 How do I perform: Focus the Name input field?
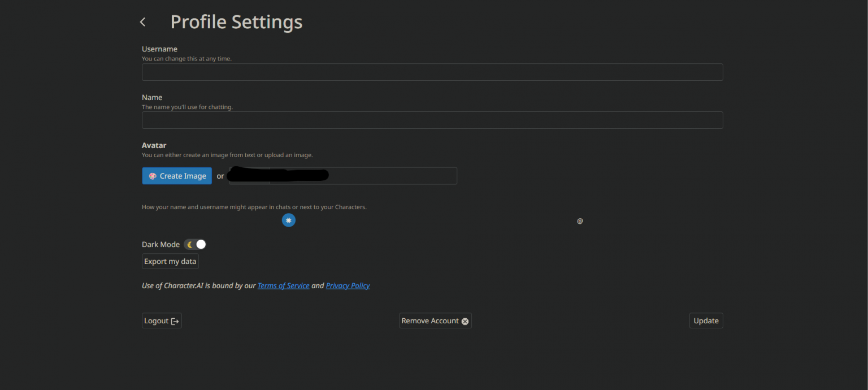432,120
